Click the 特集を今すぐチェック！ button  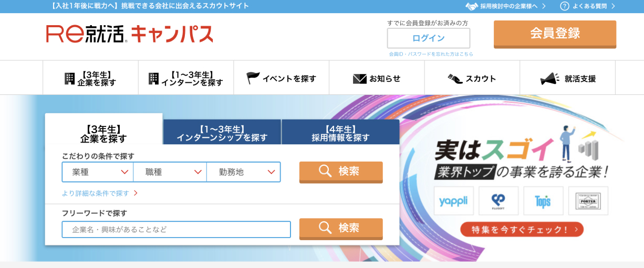522,229
